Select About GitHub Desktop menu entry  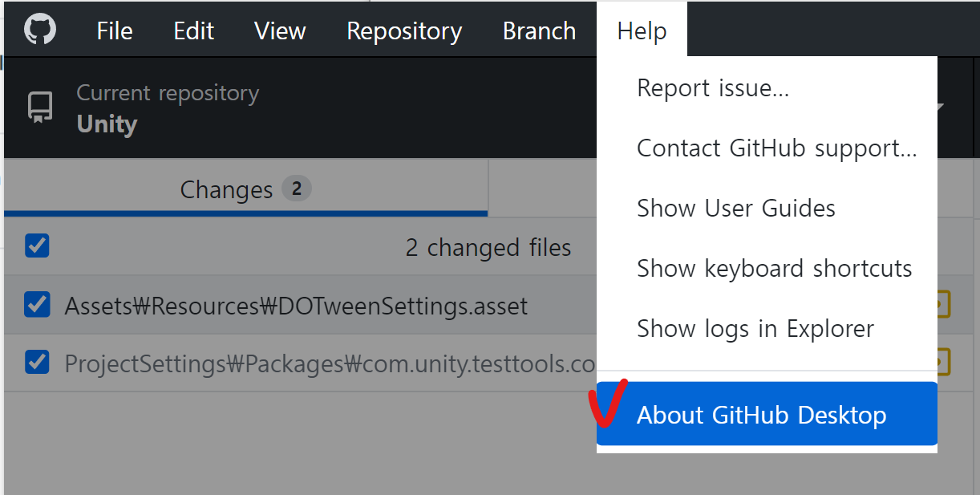point(762,415)
